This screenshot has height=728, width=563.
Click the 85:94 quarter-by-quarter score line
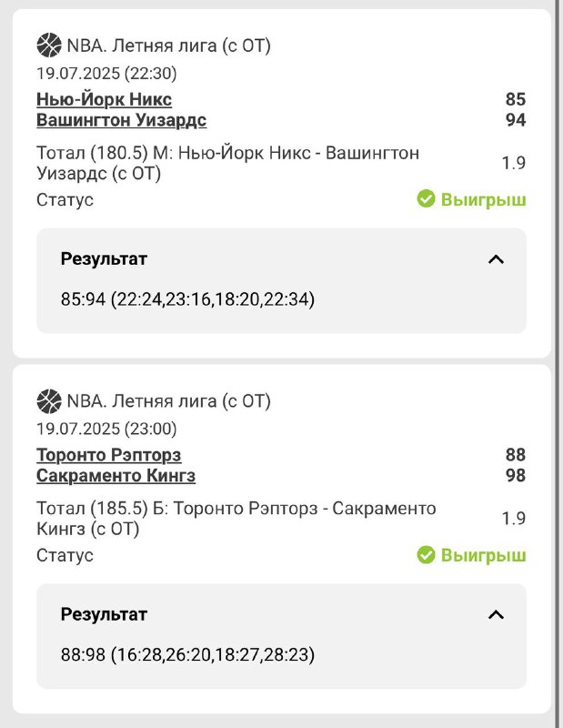pos(187,298)
